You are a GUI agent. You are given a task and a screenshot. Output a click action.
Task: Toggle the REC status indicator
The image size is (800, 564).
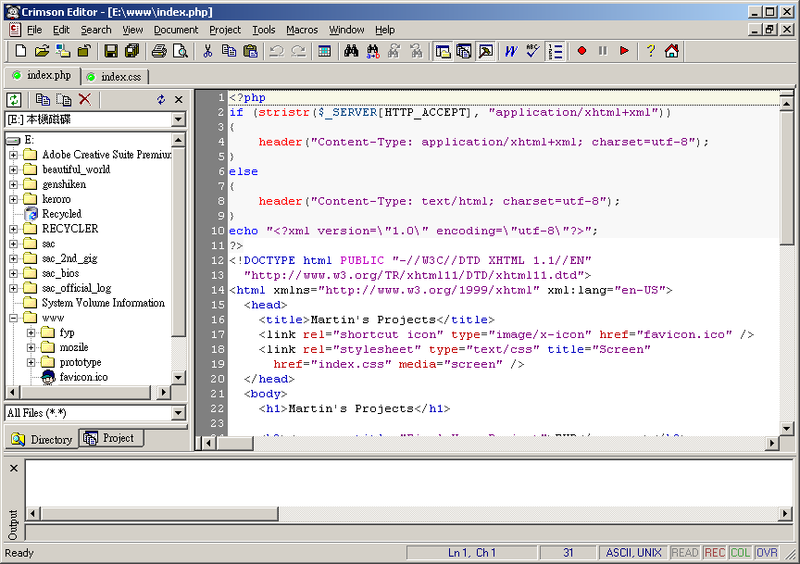(x=714, y=553)
